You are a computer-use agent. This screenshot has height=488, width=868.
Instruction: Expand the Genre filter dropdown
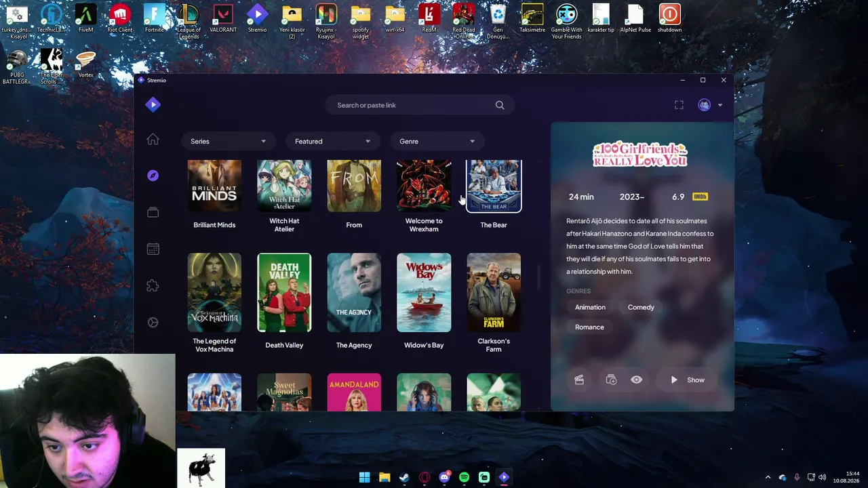coord(436,142)
